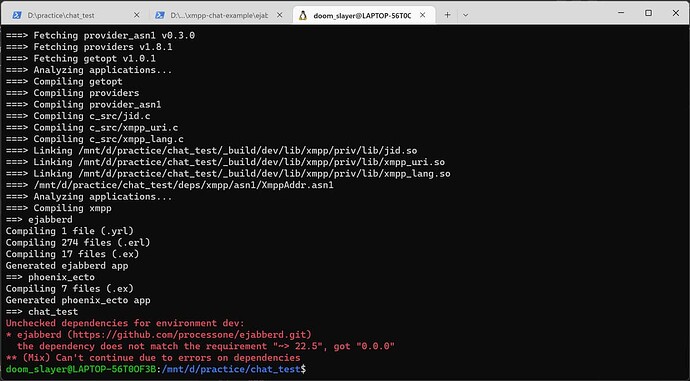Close the xmpp-chat-example tab

tap(279, 15)
